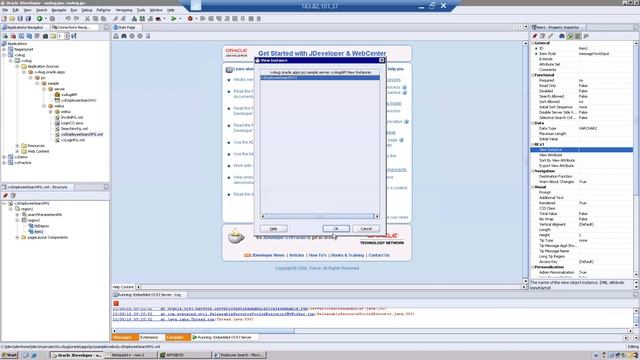This screenshot has width=640, height=360.
Task: Click the Open folder toolbar icon
Action: (x=12, y=18)
